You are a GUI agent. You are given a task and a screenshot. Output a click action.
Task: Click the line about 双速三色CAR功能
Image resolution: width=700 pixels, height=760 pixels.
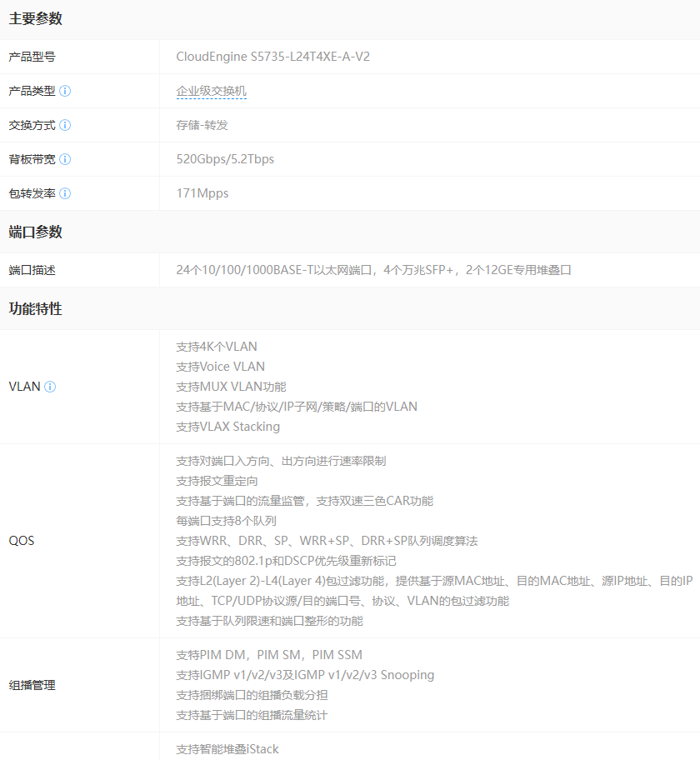(305, 501)
